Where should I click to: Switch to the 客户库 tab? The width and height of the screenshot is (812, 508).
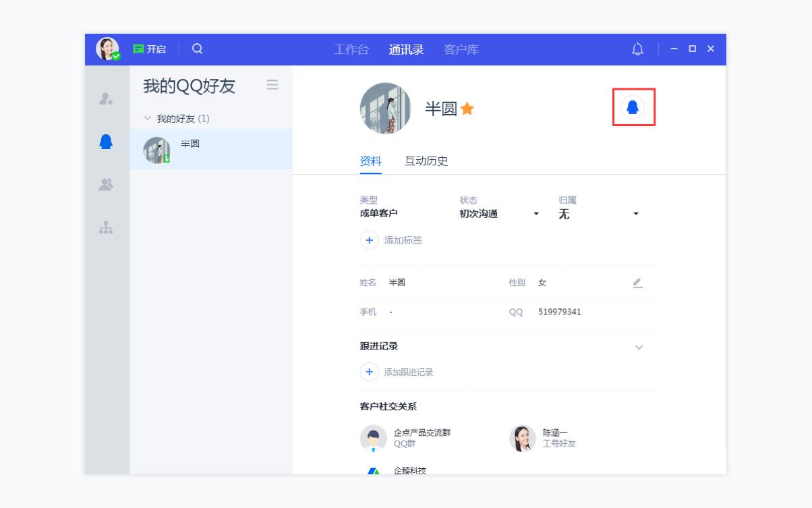coord(461,49)
